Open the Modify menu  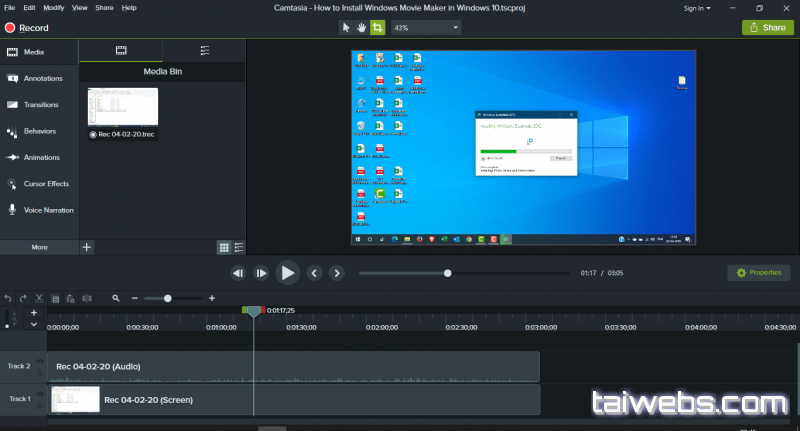point(53,8)
